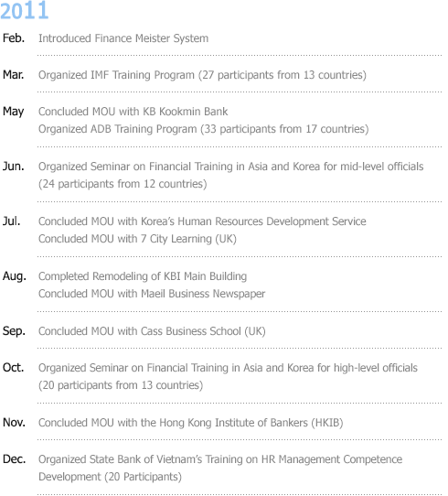Image resolution: width=448 pixels, height=496 pixels.
Task: Click 'Concluded MOU with KB Kookmin Bank'
Action: [x=133, y=112]
